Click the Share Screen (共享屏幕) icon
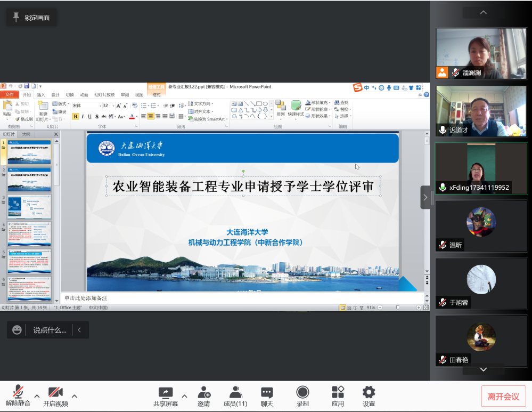The width and height of the screenshot is (532, 412). (166, 393)
